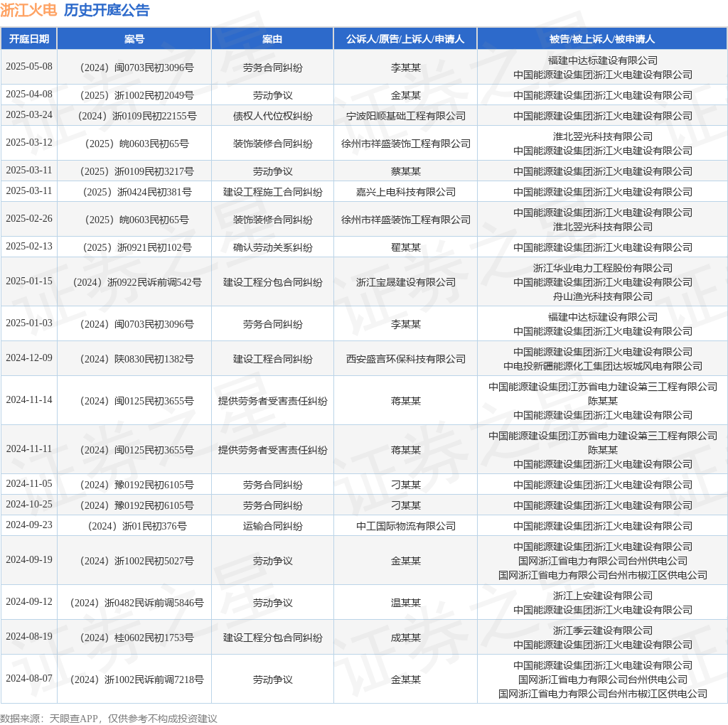Viewport: 728px width, 725px height.
Task: Click date cell 2025-03-12
Action: tap(28, 142)
